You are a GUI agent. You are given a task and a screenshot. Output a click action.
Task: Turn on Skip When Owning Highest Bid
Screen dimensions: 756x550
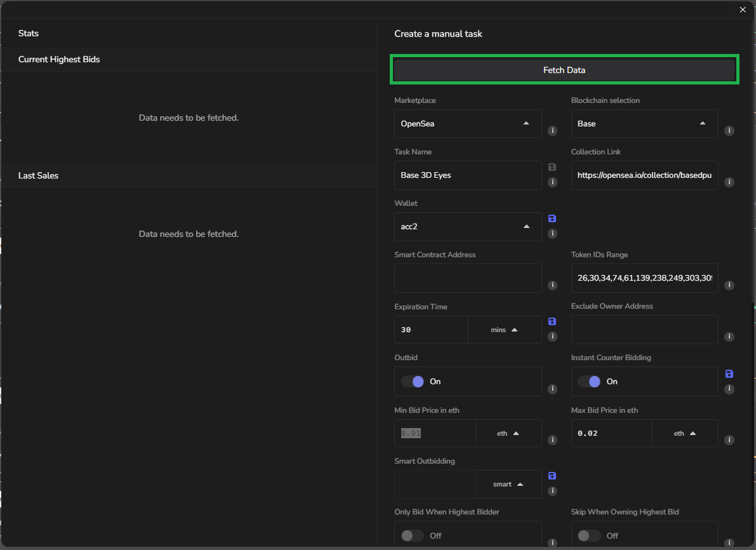point(589,536)
